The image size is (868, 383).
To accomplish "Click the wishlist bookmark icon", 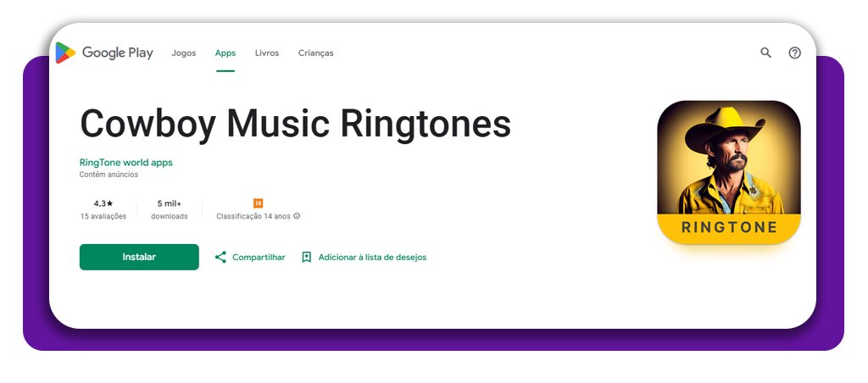I will coord(307,257).
